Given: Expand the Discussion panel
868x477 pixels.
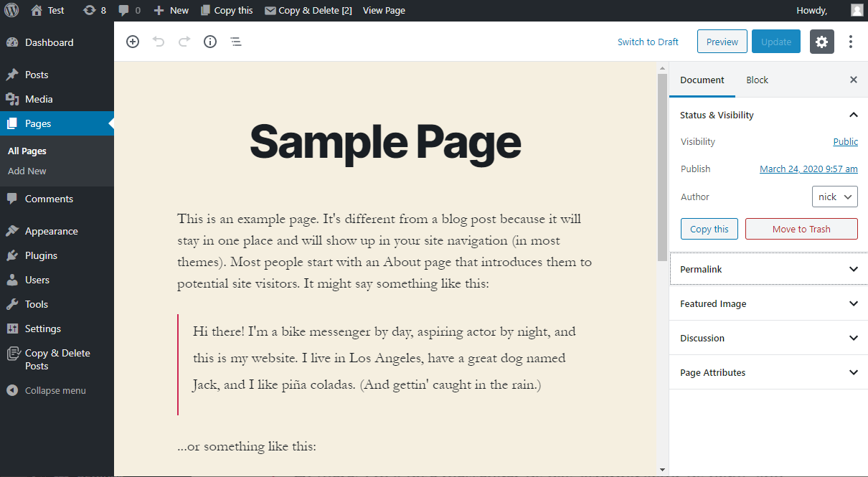Looking at the screenshot, I should (768, 338).
